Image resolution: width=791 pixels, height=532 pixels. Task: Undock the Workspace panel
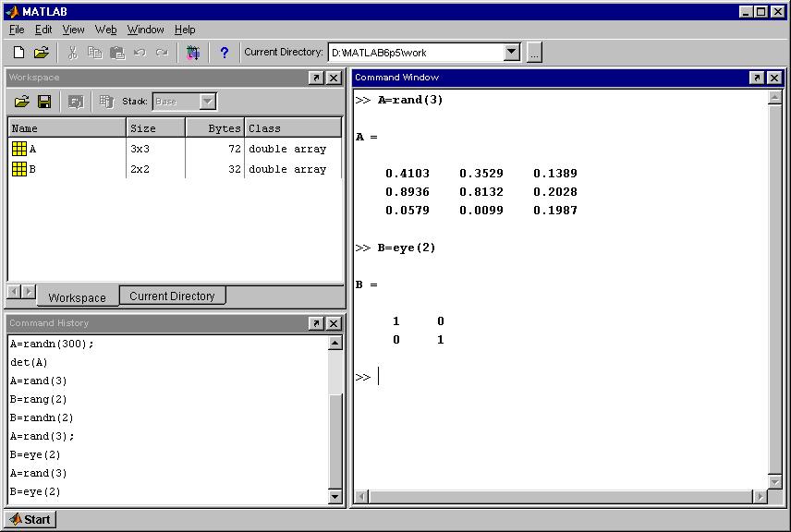coord(316,78)
